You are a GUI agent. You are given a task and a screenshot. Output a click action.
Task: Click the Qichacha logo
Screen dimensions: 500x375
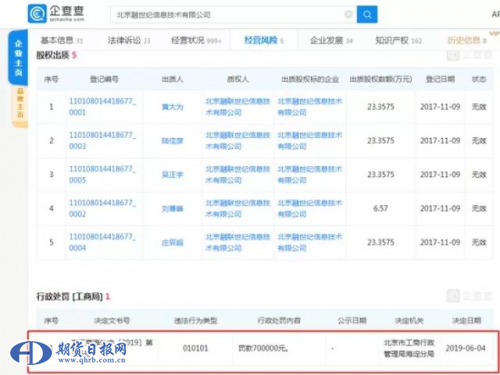click(x=56, y=14)
